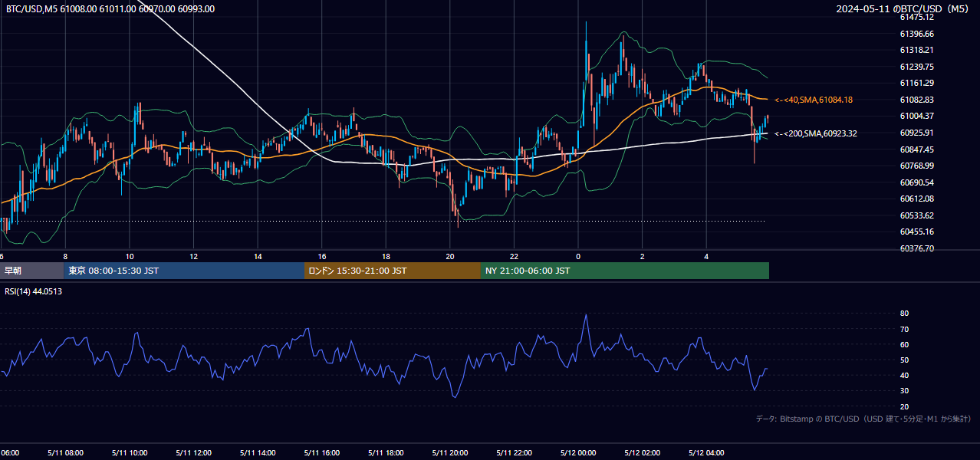This screenshot has width=980, height=460.
Task: Click the 5/11 10:00 time axis label
Action: [x=129, y=452]
